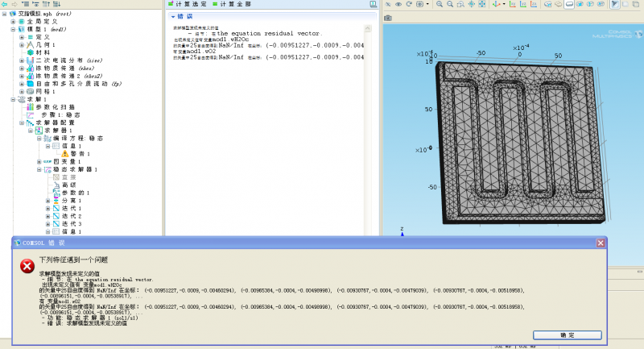Select the 网格 1 mesh tree item
This screenshot has width=644, height=349.
coord(43,91)
